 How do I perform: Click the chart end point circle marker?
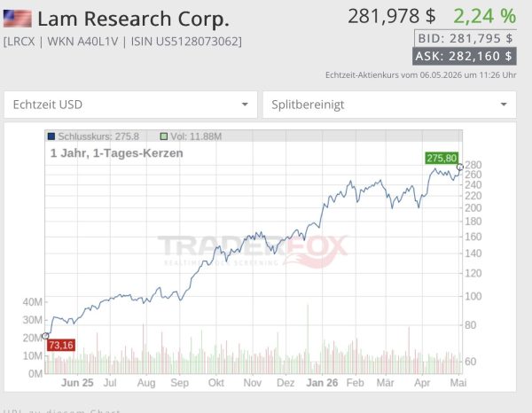coord(459,167)
